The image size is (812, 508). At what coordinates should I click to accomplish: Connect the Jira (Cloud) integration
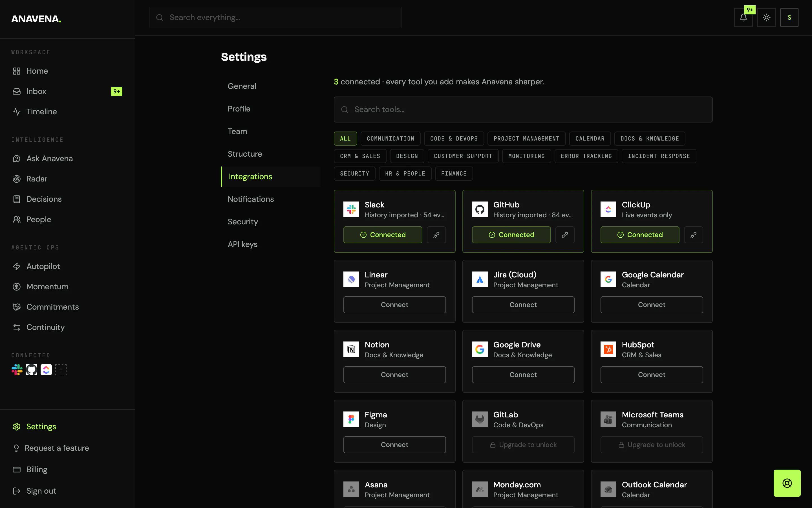point(523,305)
